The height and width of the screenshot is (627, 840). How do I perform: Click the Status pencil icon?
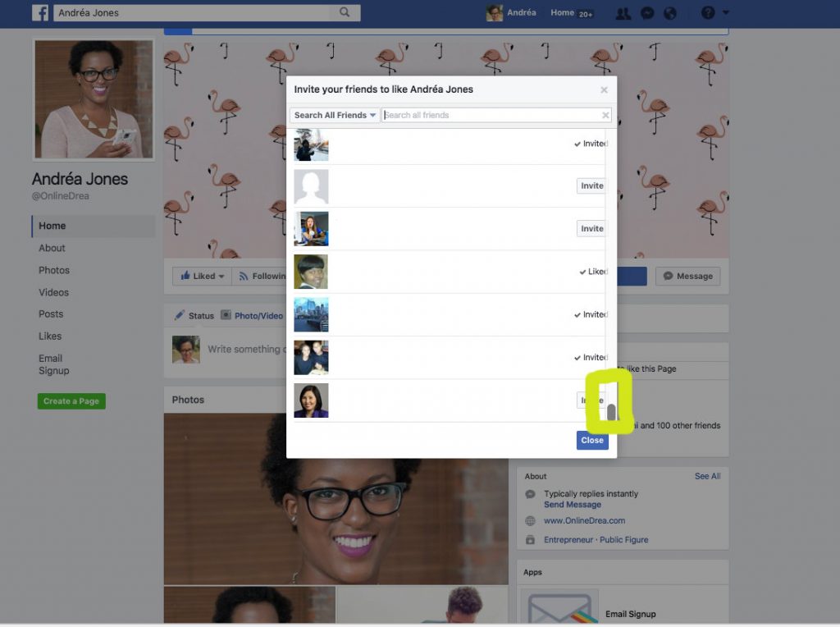pos(180,315)
